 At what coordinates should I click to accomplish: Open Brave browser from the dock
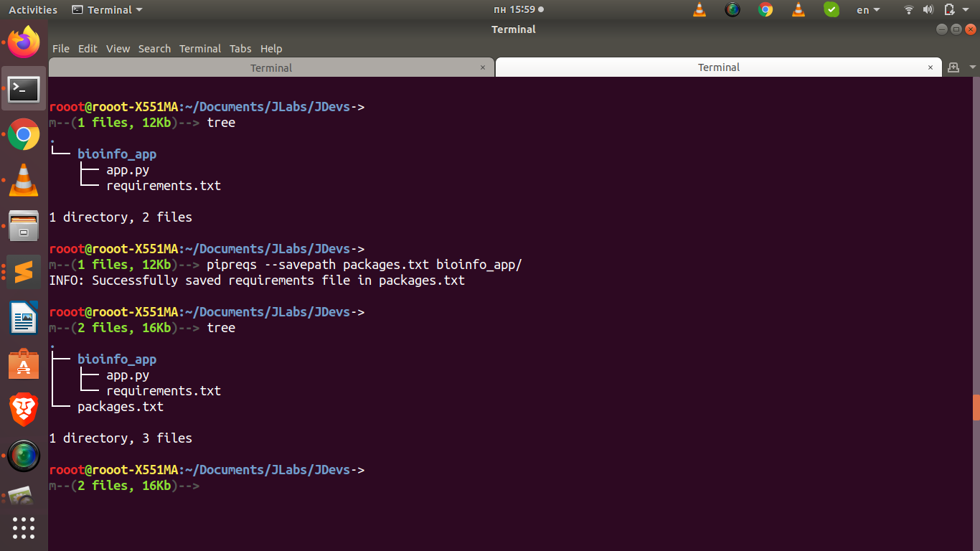(24, 410)
